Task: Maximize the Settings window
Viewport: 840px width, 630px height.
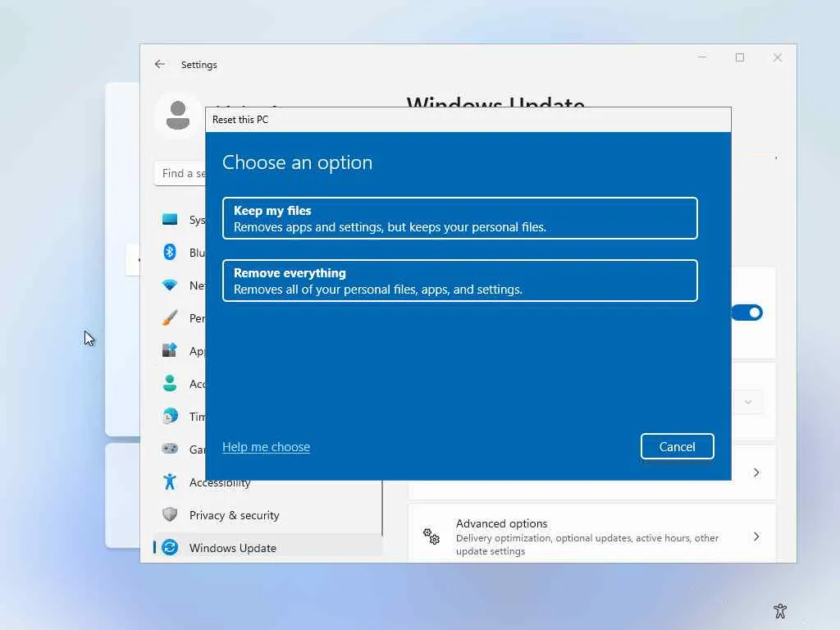Action: point(740,57)
